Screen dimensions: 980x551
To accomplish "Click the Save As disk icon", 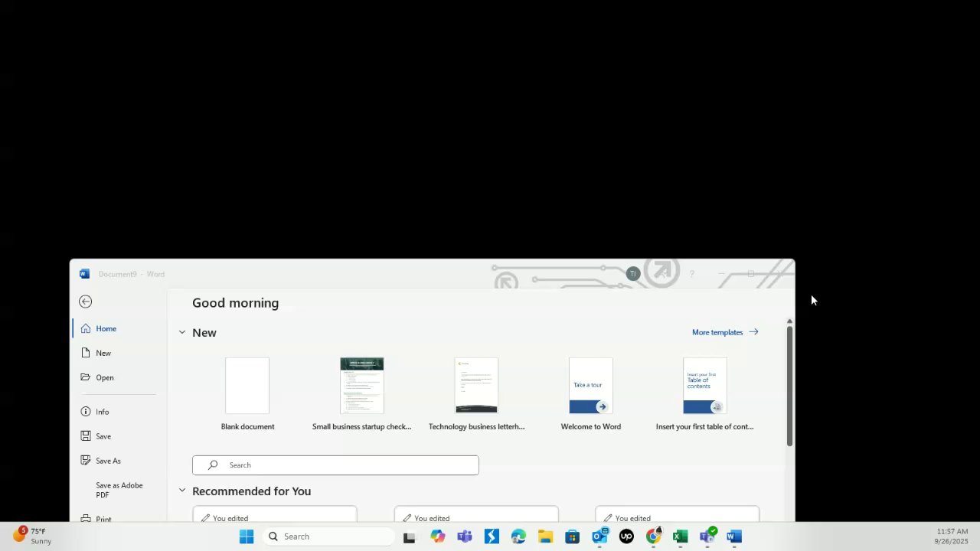I will [86, 461].
